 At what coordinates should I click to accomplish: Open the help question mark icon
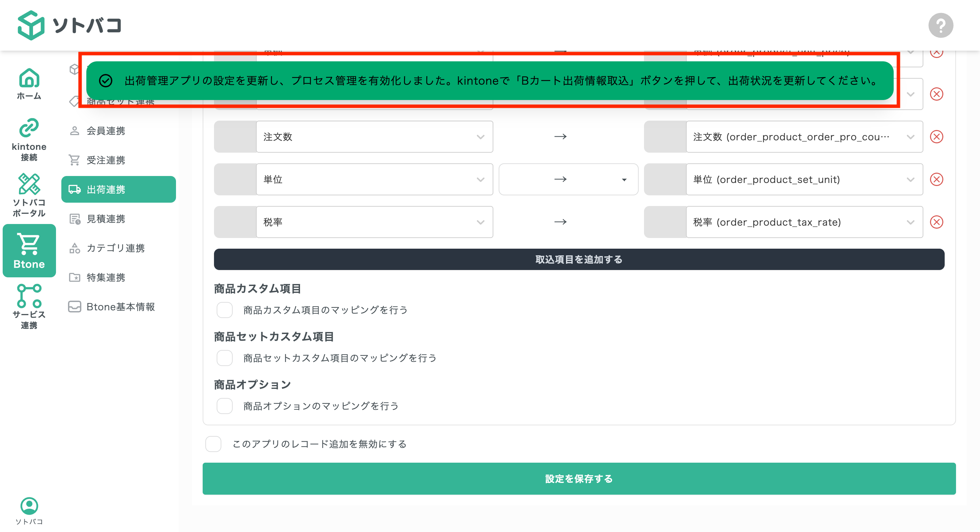[x=940, y=25]
